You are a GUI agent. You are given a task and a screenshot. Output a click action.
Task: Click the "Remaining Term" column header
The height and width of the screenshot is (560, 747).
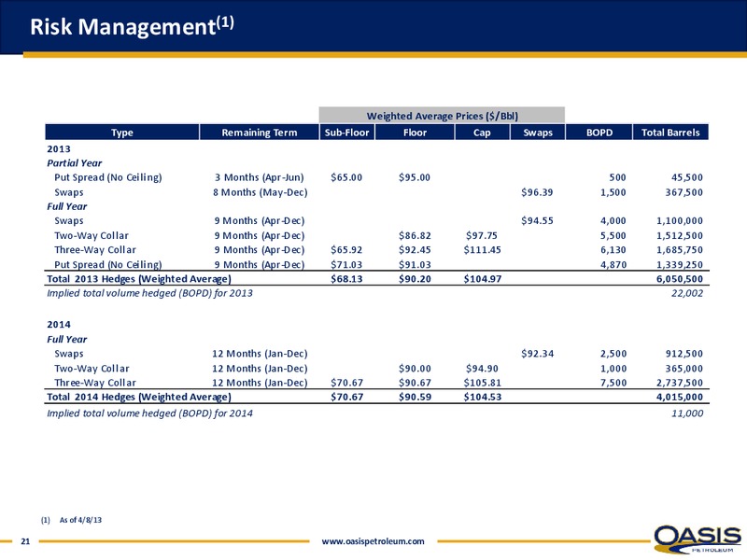click(260, 133)
